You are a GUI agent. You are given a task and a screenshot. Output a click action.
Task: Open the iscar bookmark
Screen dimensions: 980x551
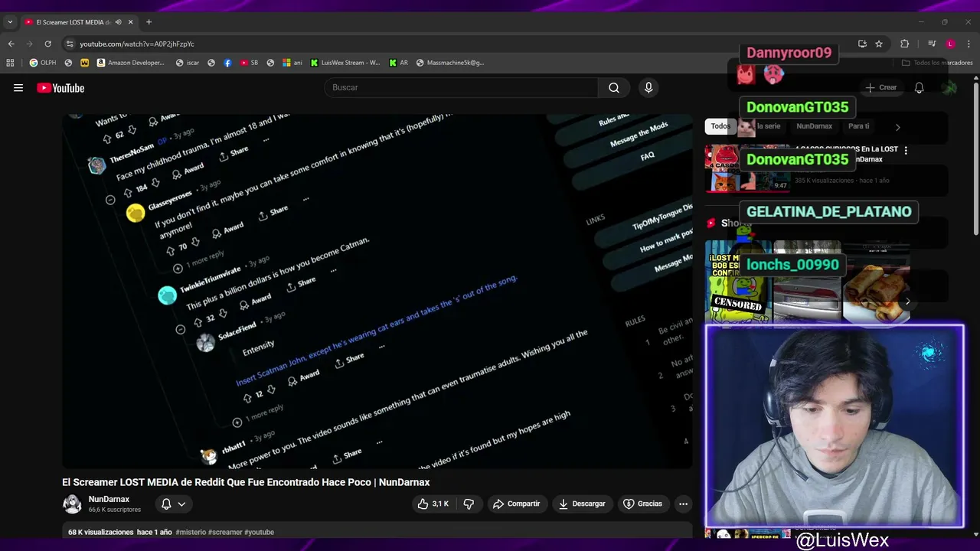188,63
